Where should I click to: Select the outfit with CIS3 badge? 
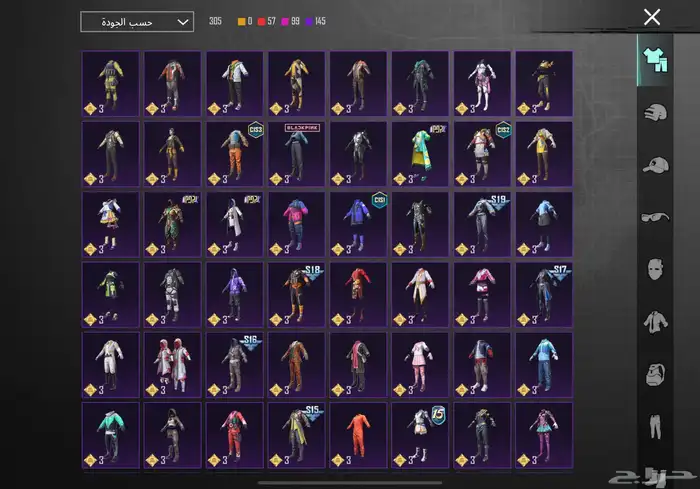(235, 150)
